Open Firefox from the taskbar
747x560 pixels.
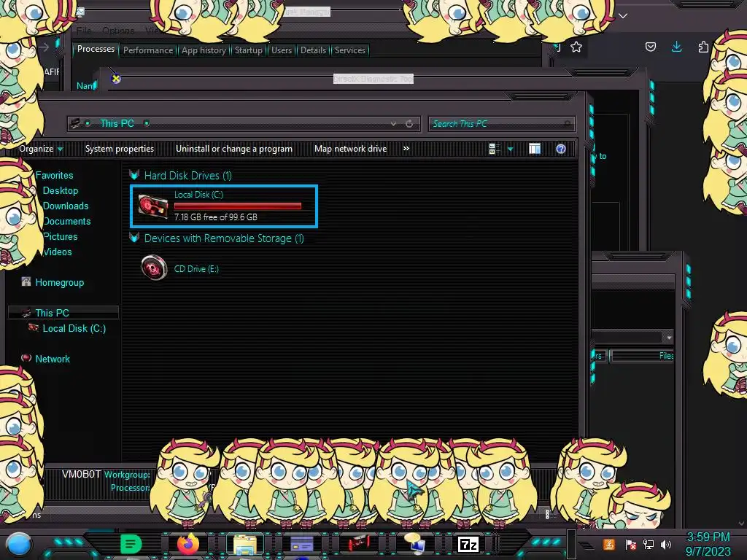[x=187, y=544]
